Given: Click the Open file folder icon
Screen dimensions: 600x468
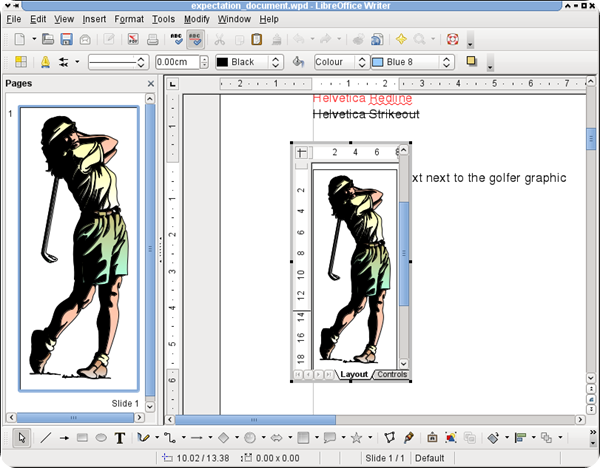Looking at the screenshot, I should pos(48,39).
